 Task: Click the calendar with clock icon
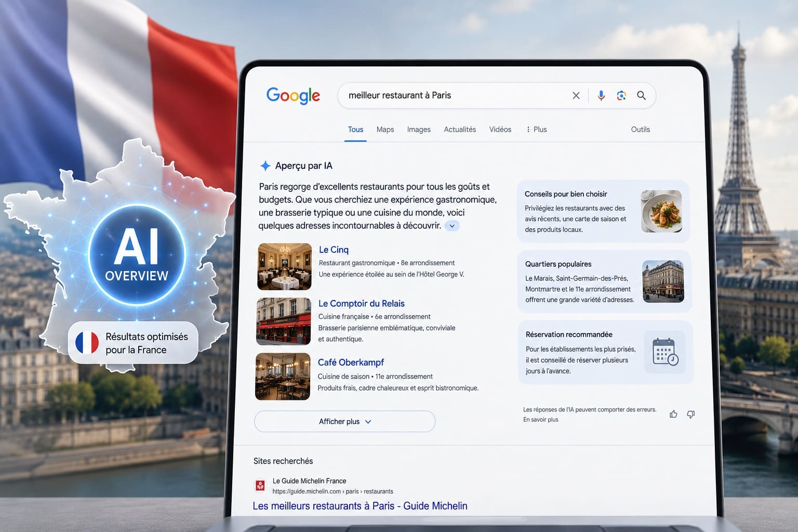(665, 352)
